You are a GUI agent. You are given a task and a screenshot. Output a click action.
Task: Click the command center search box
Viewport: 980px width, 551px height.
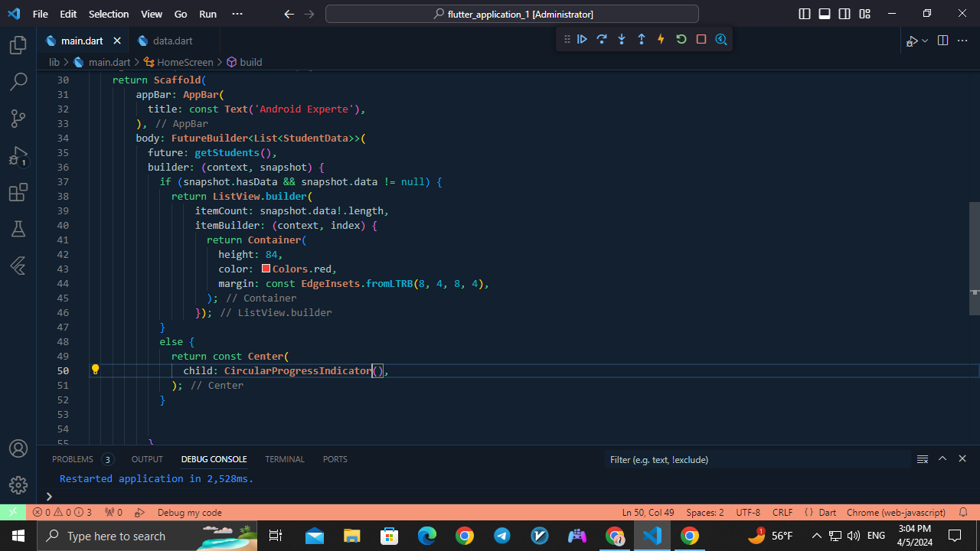512,14
